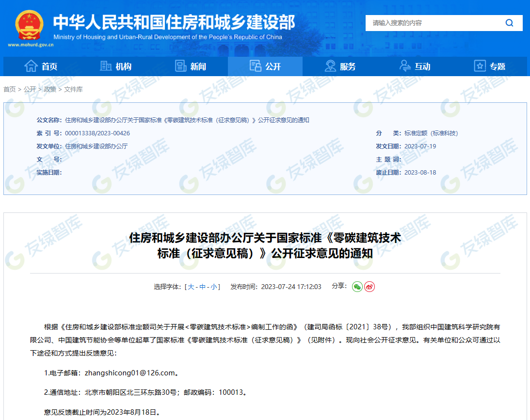
Task: Go to 文件库 in breadcrumb
Action: point(73,89)
